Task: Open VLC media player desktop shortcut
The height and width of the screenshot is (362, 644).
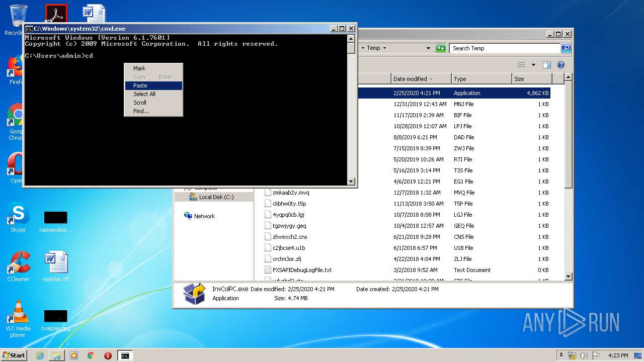Action: (18, 319)
